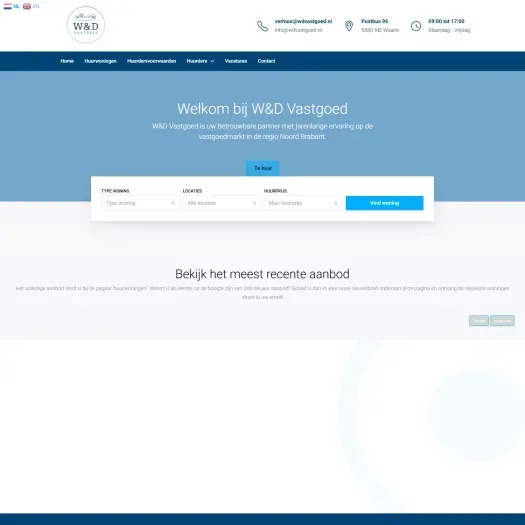Switch language to English EN flag
Screen dimensions: 525x525
[31, 6]
